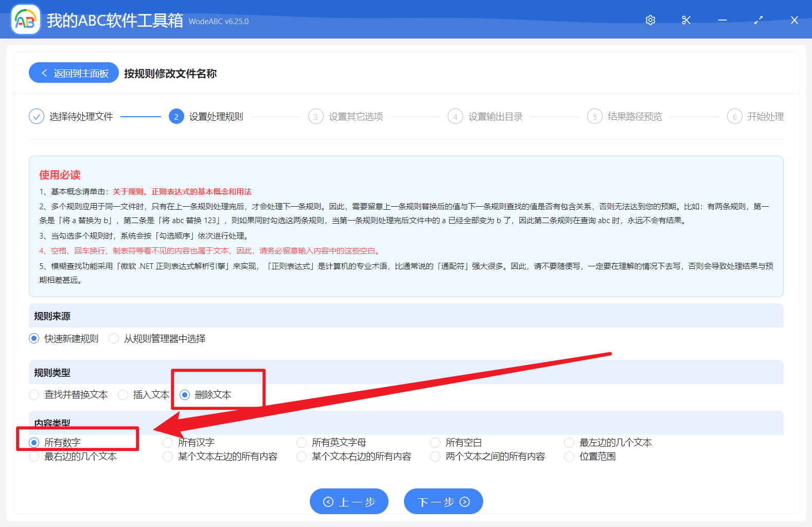Click step label 选择待处理文件

click(x=81, y=117)
